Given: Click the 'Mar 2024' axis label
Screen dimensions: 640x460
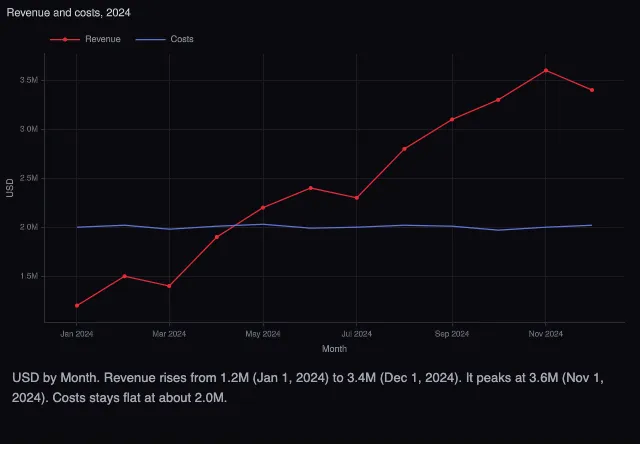Looking at the screenshot, I should (169, 334).
